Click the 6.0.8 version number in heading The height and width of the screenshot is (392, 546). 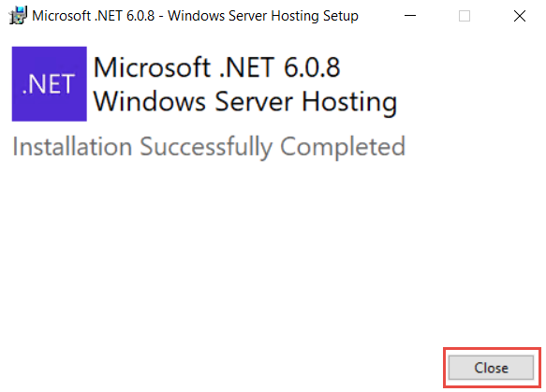(312, 67)
